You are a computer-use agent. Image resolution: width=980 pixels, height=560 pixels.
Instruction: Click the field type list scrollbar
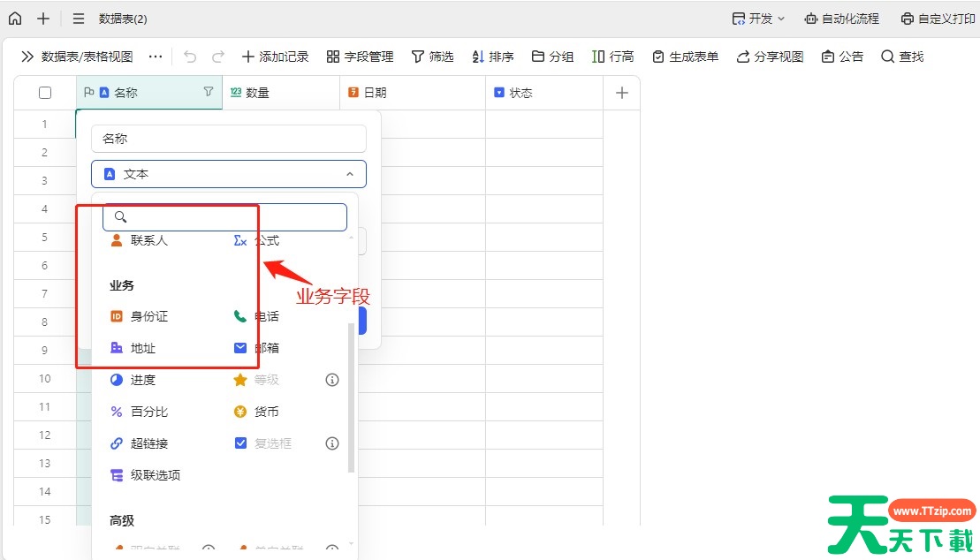[x=351, y=397]
